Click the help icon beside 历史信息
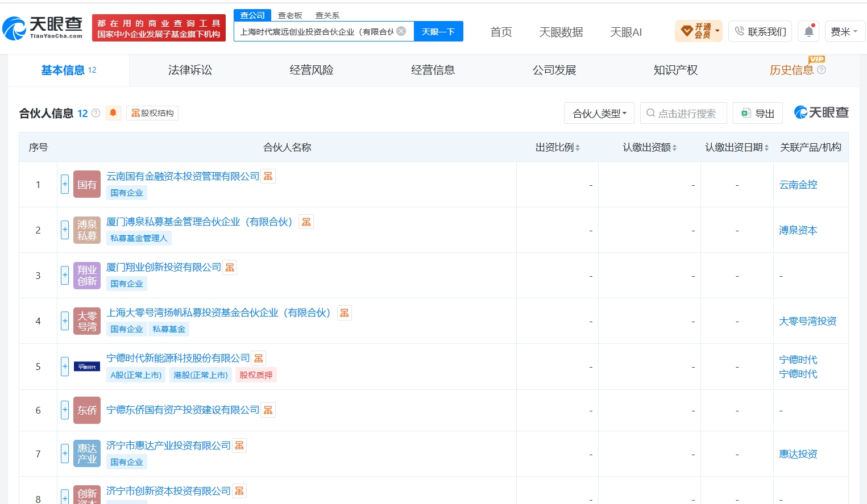 822,70
